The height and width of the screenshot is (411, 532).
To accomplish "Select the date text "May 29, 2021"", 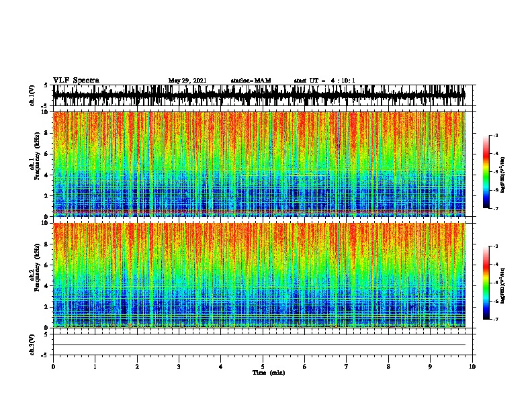I will point(187,81).
